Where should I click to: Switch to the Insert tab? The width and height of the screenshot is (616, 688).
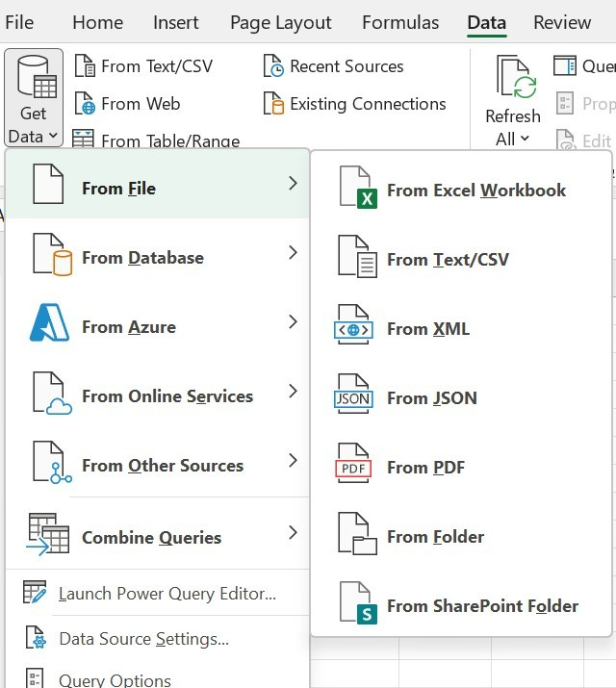175,22
